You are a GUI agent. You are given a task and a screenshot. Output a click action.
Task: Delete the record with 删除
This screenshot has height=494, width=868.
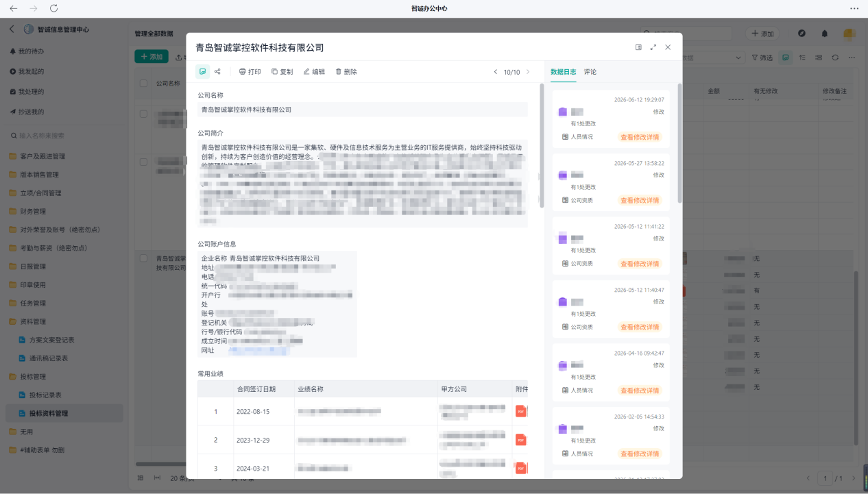click(x=346, y=71)
